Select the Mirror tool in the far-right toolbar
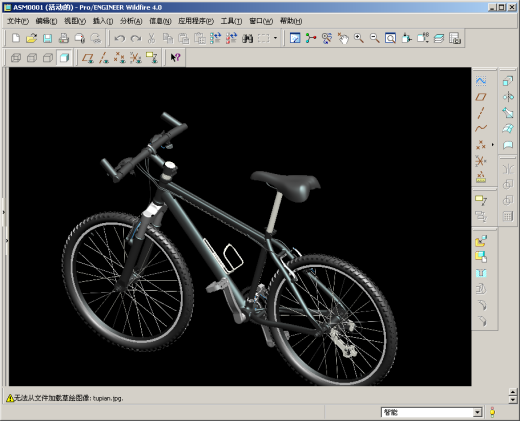The image size is (520, 421). (508, 169)
